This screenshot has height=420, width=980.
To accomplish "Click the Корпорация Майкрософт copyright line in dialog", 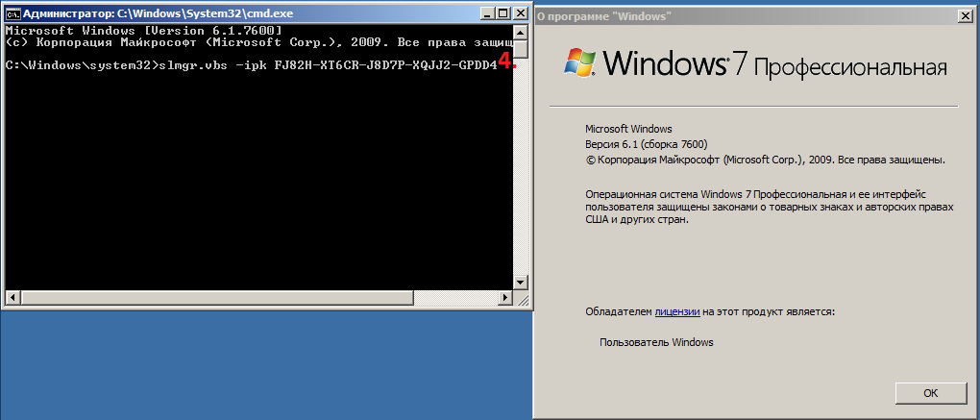I will [x=766, y=160].
